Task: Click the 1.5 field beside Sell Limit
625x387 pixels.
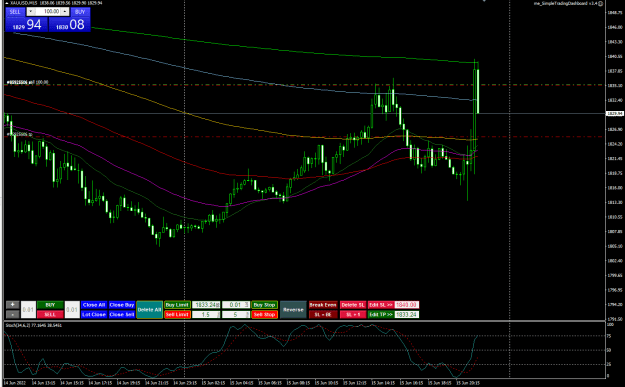Action: (x=206, y=314)
